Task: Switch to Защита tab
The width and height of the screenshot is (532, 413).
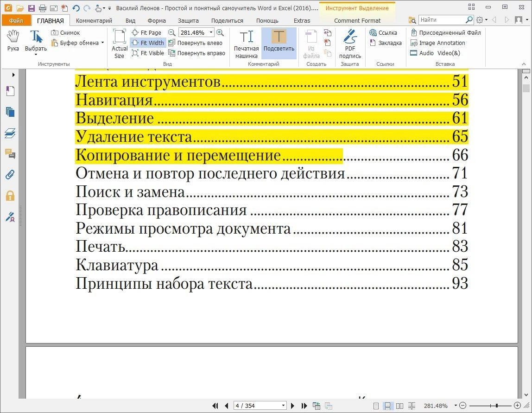Action: 188,20
